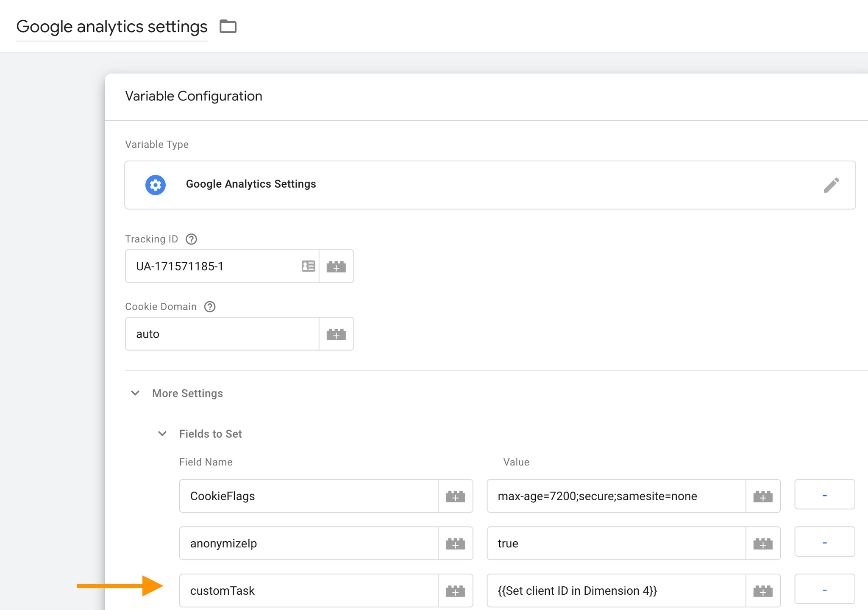
Task: Open Cookie Domain help question mark
Action: 210,307
